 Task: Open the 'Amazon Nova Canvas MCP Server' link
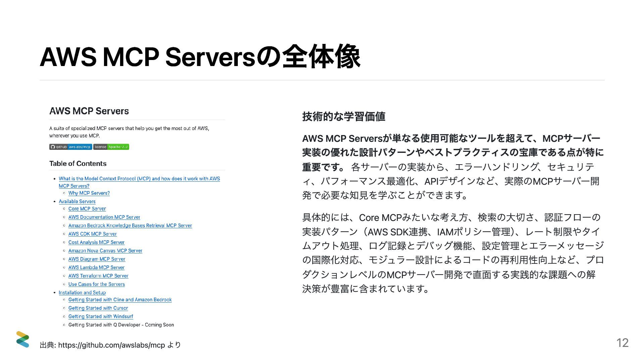(x=105, y=251)
